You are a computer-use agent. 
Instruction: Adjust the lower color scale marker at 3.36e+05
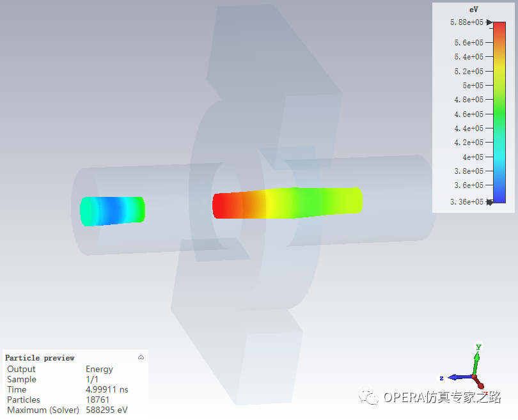coord(490,202)
